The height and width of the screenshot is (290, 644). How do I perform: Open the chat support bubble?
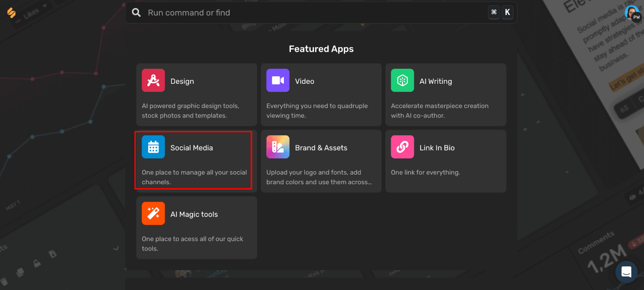626,272
